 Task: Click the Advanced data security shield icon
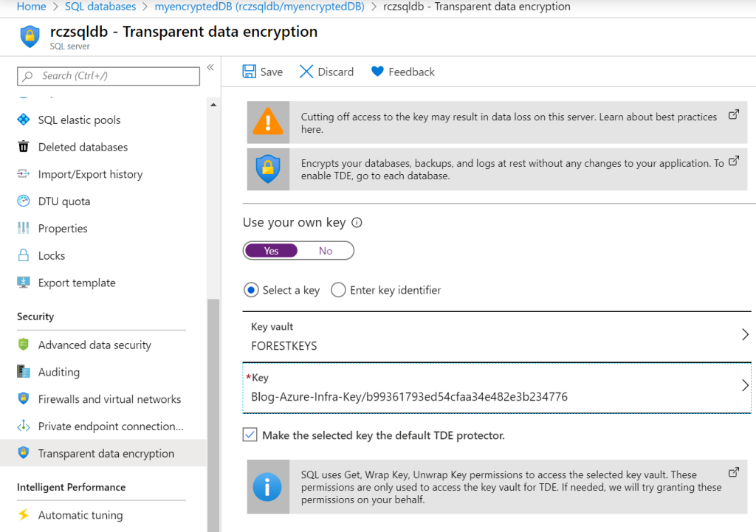pos(23,345)
